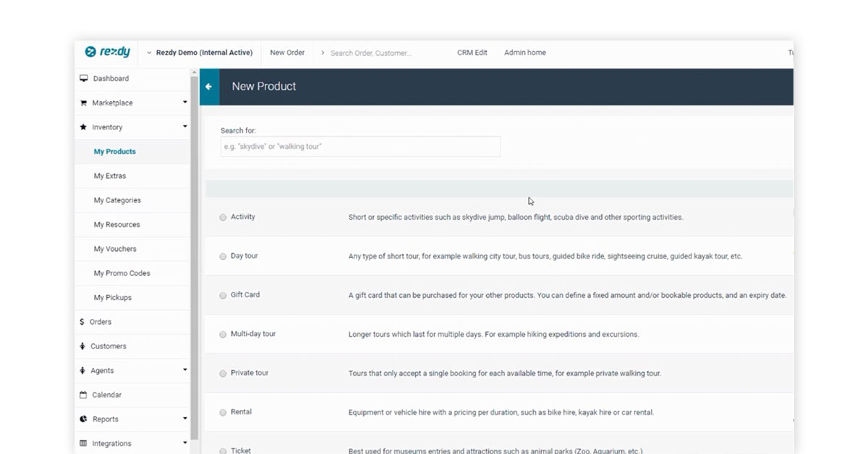Click the Calendar icon in sidebar
Viewport: 868px width, 454px height.
[83, 395]
